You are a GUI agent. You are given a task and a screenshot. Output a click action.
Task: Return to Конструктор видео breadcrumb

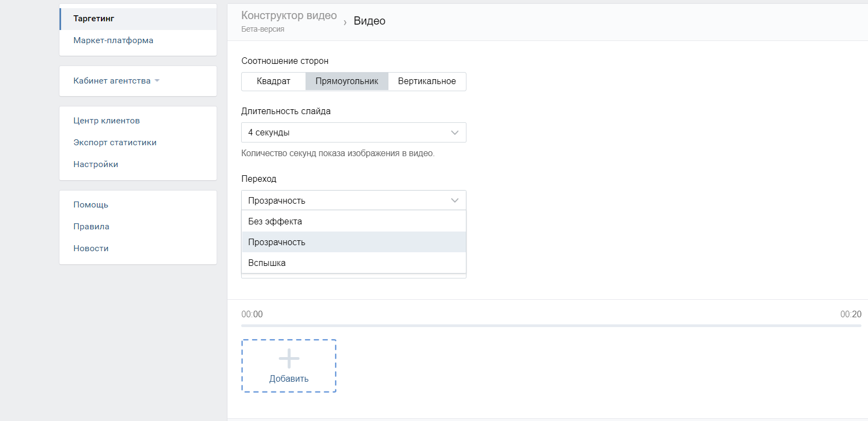click(x=289, y=16)
